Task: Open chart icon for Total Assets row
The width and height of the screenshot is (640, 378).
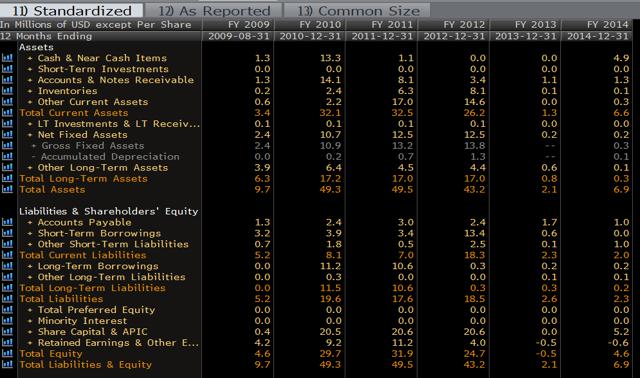Action: pos(7,189)
